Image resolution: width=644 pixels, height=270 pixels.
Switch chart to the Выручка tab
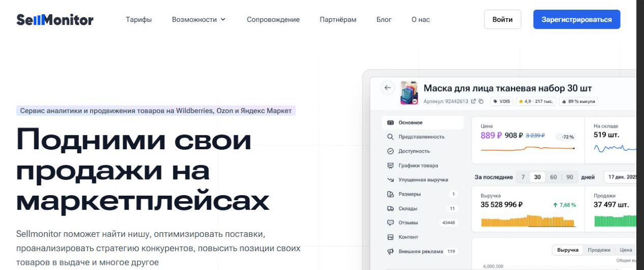pos(568,250)
